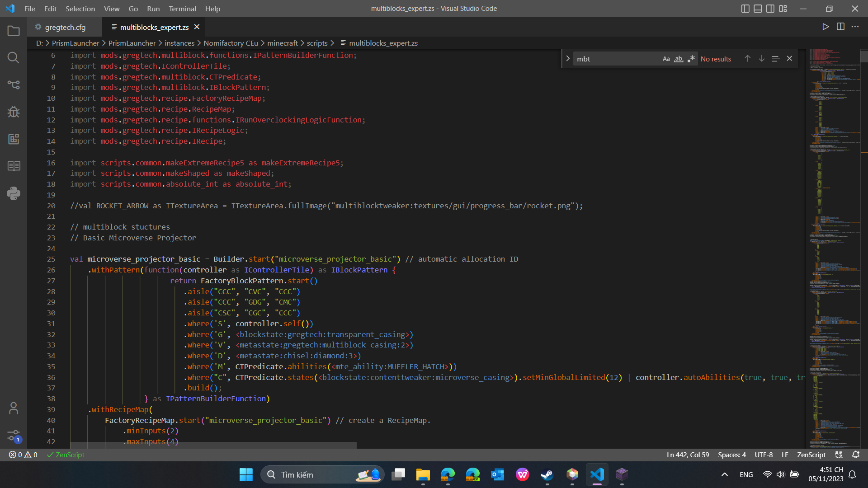
Task: Open the Accounts icon in activity bar
Action: [x=13, y=408]
